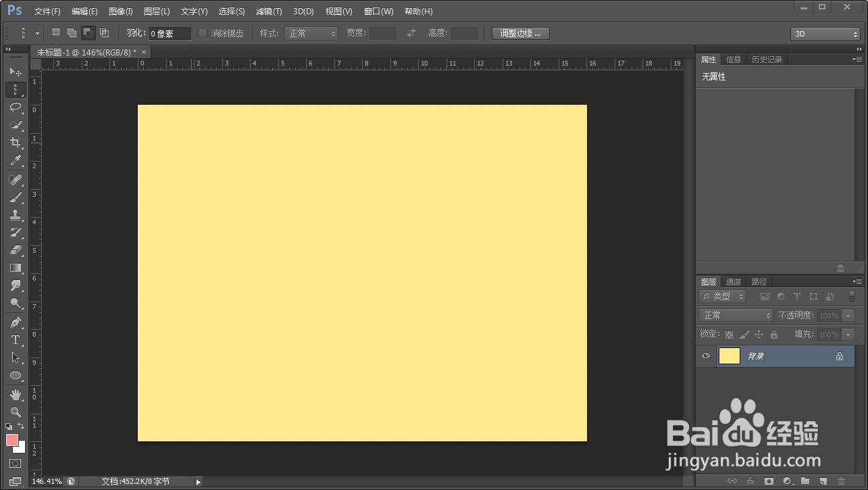Open the 样式 style dropdown
This screenshot has height=490, width=868.
(311, 33)
